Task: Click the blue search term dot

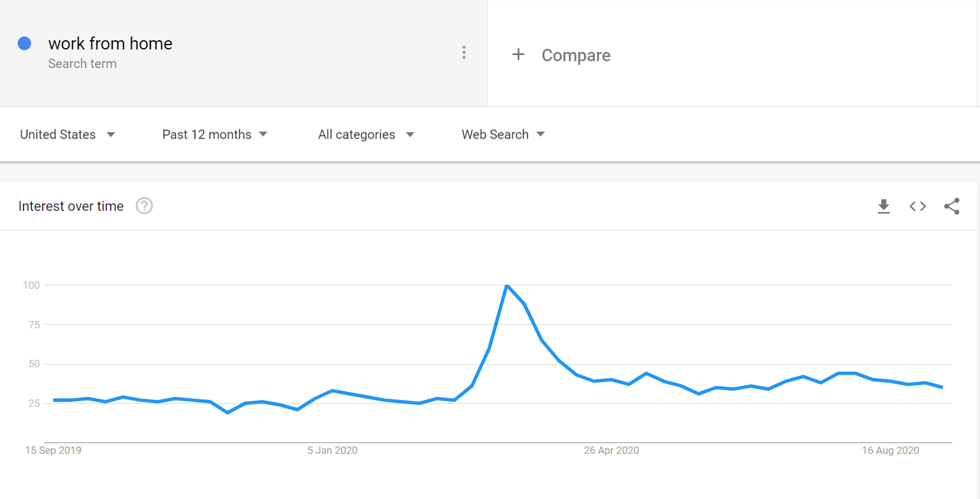Action: (25, 43)
